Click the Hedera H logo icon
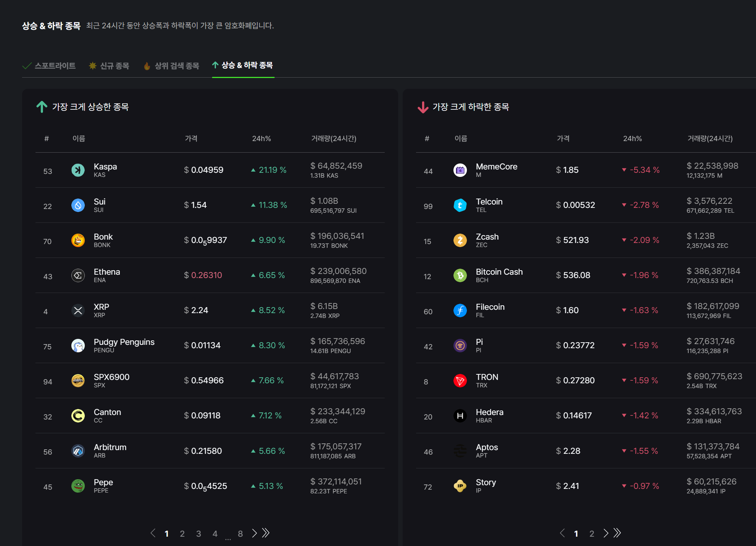The image size is (756, 546). [x=460, y=416]
